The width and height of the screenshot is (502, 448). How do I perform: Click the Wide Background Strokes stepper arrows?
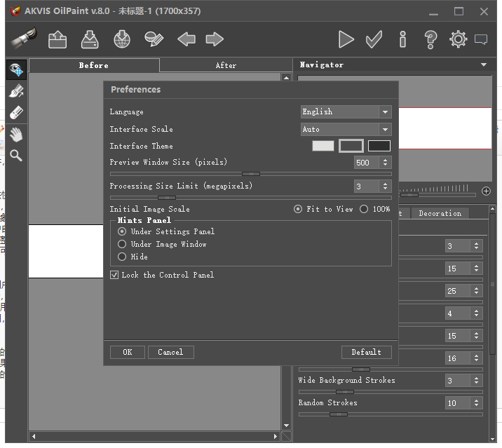point(476,380)
